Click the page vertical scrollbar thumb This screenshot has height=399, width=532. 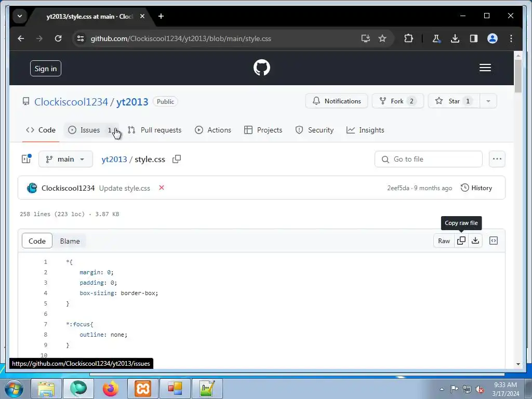coord(518,76)
